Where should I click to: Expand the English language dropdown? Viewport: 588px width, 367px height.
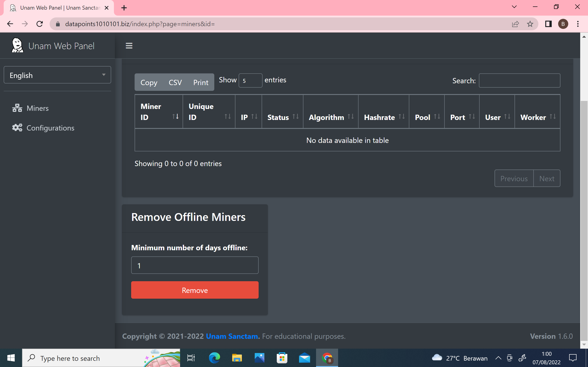pos(57,75)
